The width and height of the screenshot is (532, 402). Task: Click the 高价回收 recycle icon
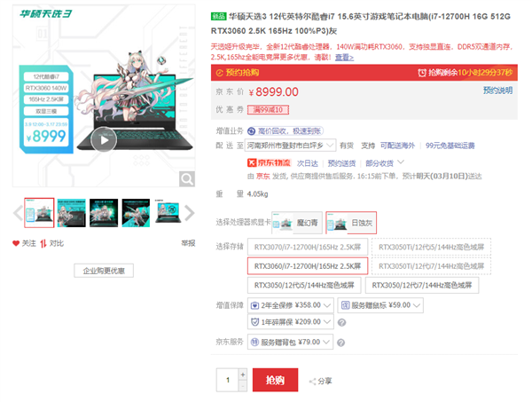pyautogui.click(x=252, y=131)
